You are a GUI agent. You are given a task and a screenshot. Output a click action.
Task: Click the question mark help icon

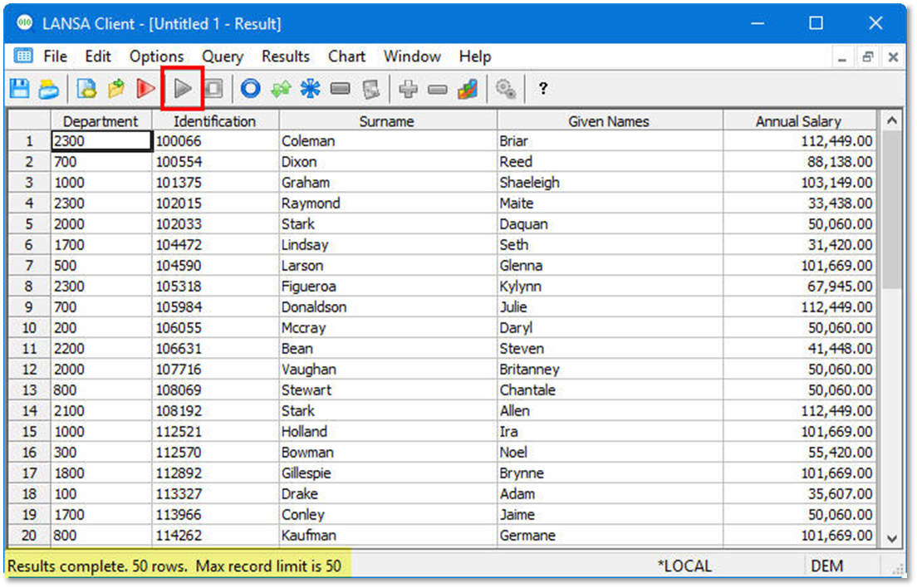543,89
